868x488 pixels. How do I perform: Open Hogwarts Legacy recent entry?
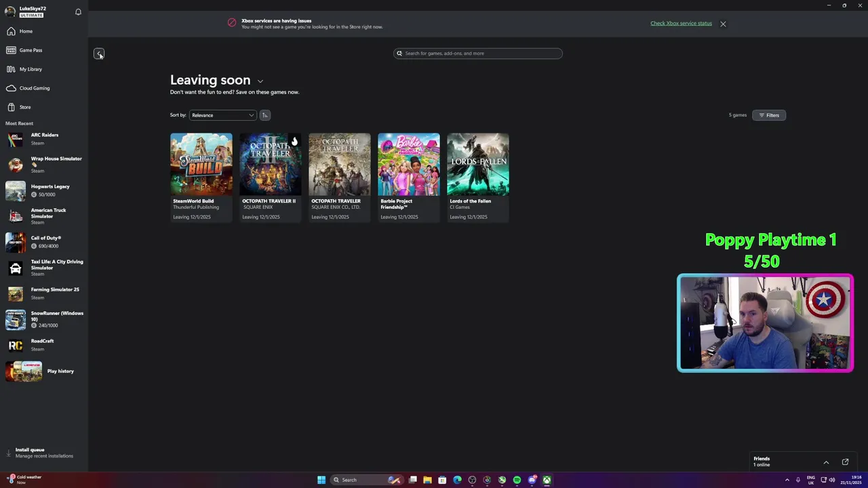pos(44,190)
